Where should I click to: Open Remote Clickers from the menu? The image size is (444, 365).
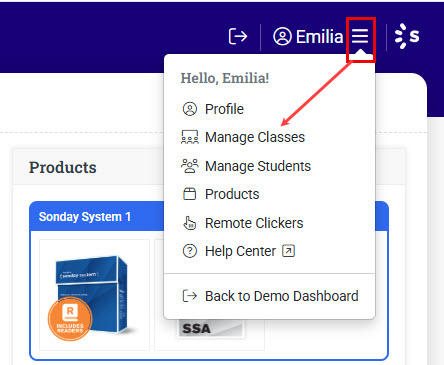click(x=254, y=223)
